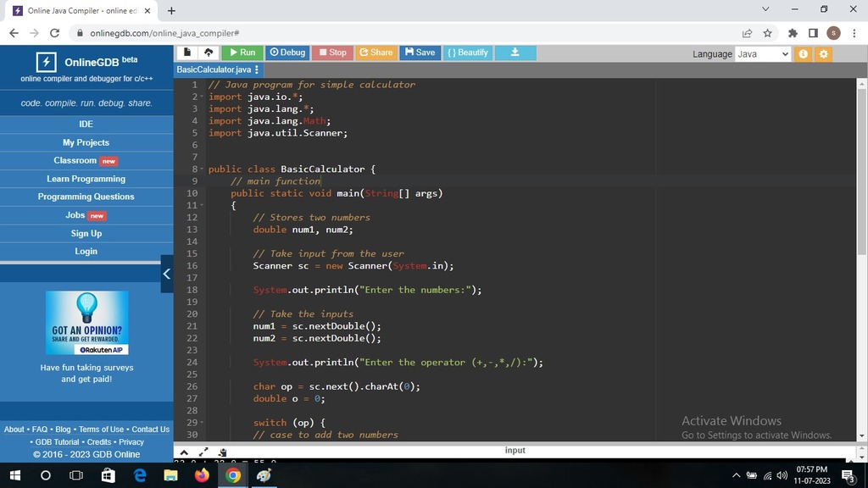
Task: Expand the console panel to fullscreen
Action: click(203, 452)
